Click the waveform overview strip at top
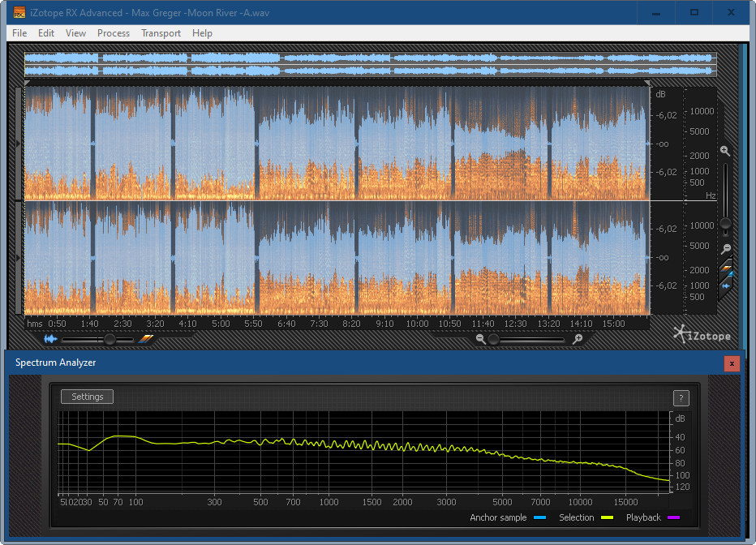 [x=370, y=65]
